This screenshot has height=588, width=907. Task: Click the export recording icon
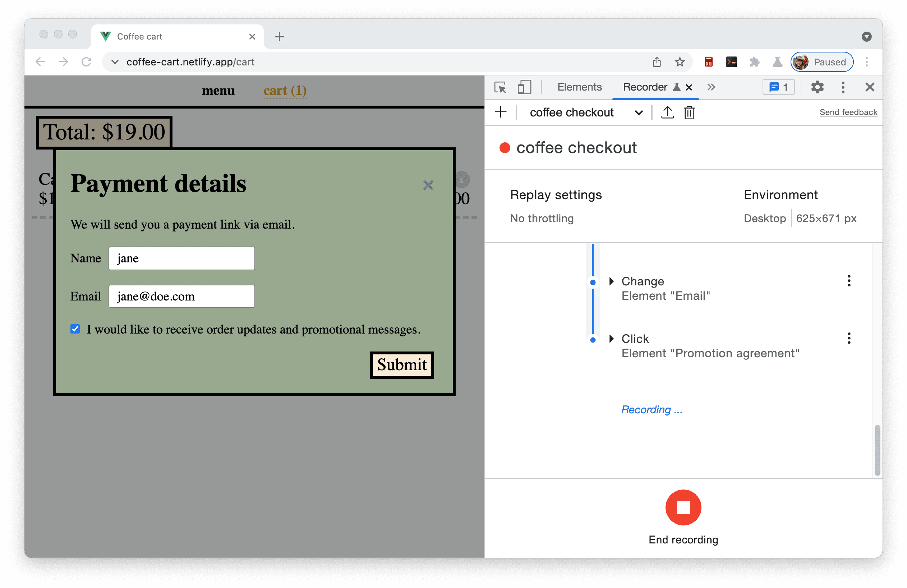[x=668, y=111]
